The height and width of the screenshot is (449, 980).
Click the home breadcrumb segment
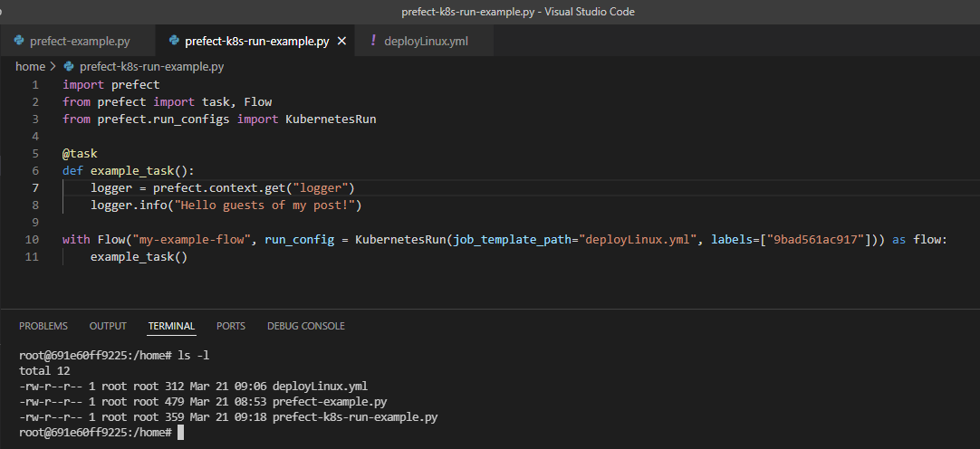pos(30,66)
